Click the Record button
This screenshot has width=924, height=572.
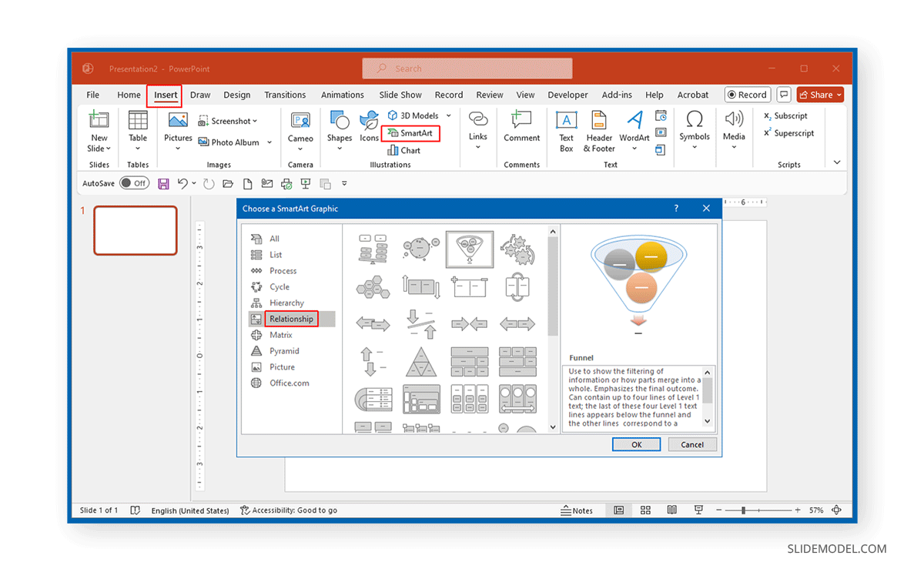[747, 95]
